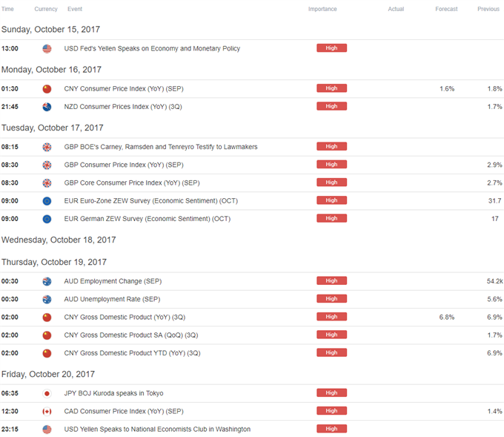Click the Actual column header

396,9
